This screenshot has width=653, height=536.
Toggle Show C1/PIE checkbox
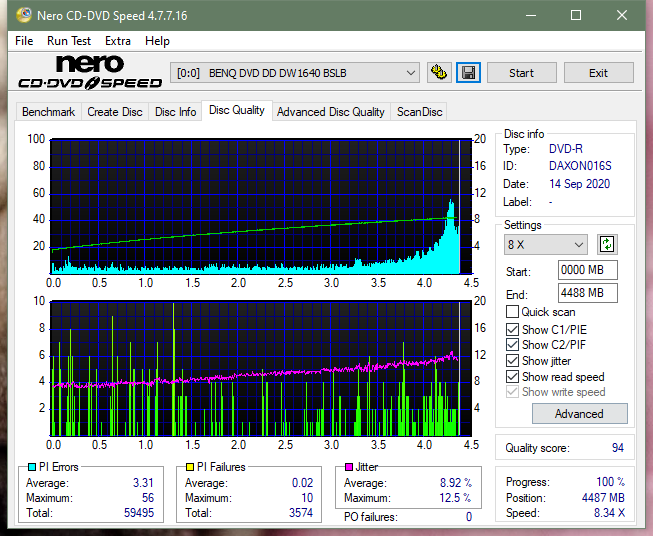click(512, 329)
